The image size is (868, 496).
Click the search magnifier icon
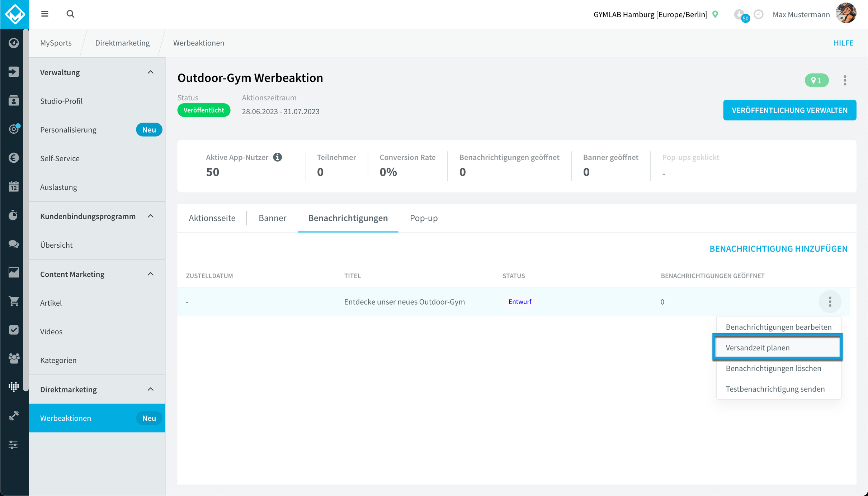point(70,14)
